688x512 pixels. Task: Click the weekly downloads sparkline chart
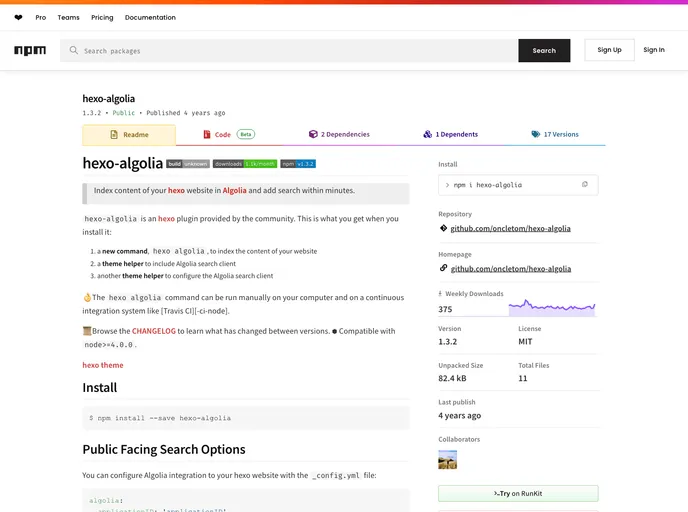552,307
